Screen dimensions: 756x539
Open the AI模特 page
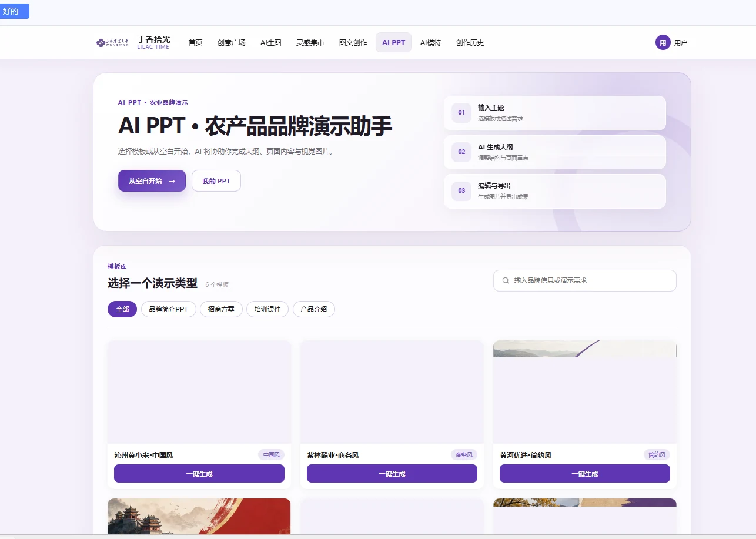tap(431, 42)
